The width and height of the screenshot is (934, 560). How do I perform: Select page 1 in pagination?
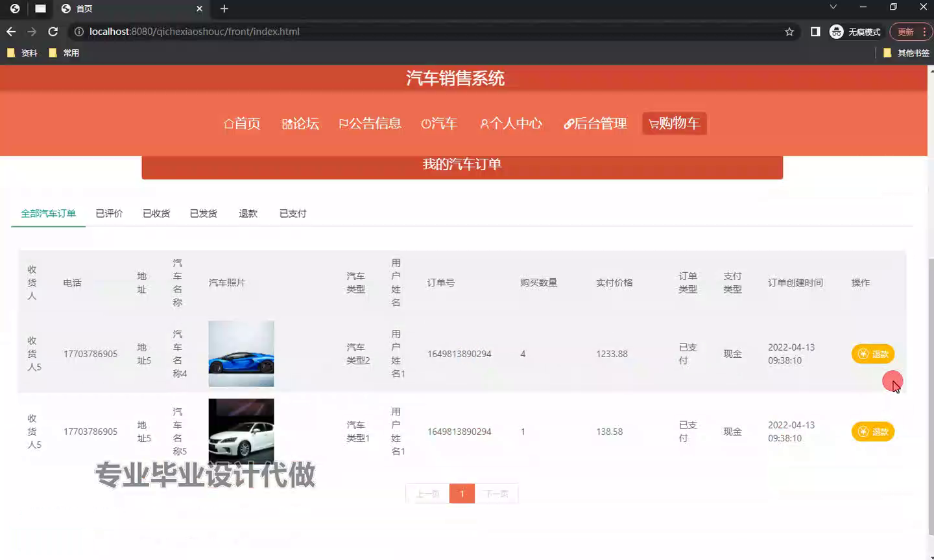462,494
